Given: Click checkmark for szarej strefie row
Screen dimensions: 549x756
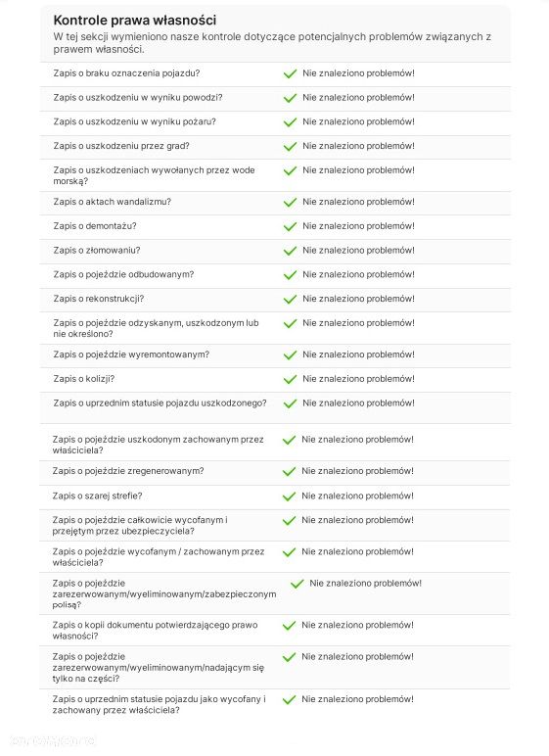Looking at the screenshot, I should 289,496.
